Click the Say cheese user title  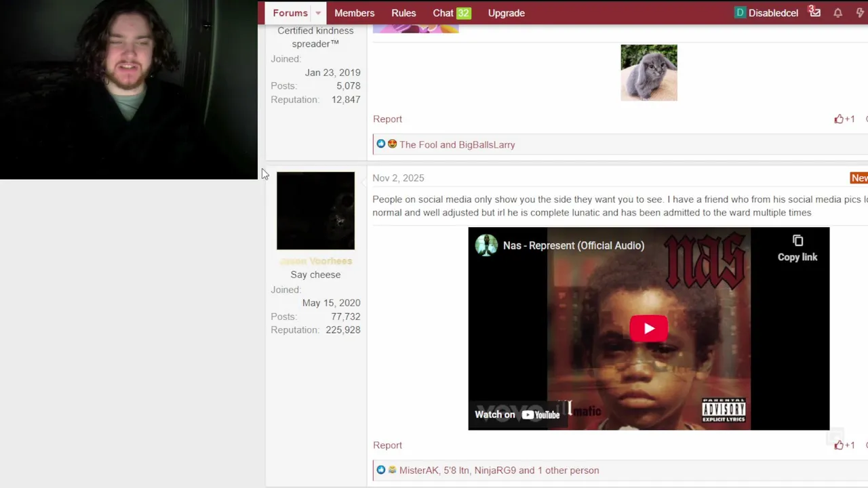click(315, 274)
